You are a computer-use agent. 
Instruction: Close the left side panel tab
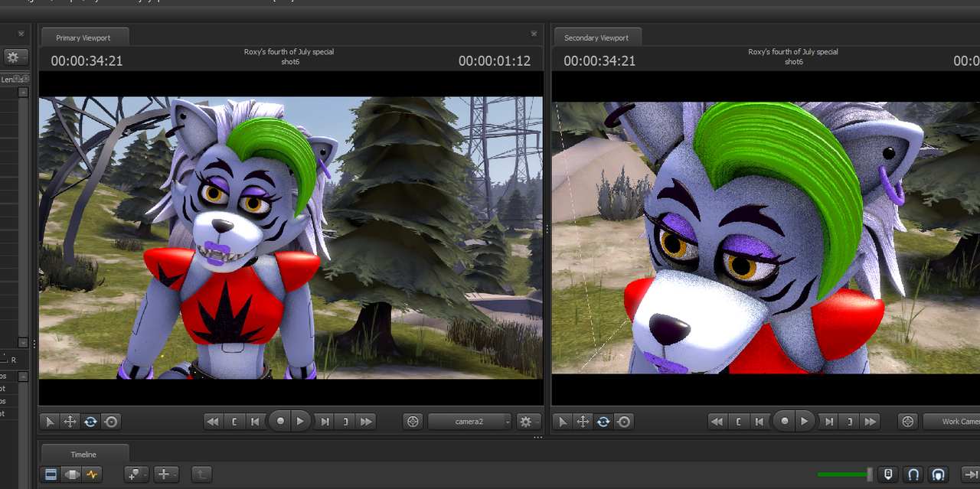21,34
